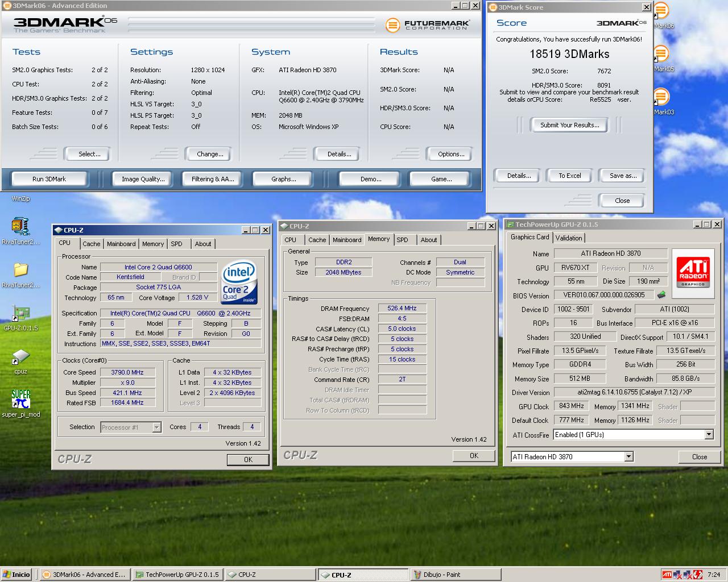Image resolution: width=728 pixels, height=582 pixels.
Task: Expand ATI CrossFire Enabled dropdown
Action: point(709,435)
